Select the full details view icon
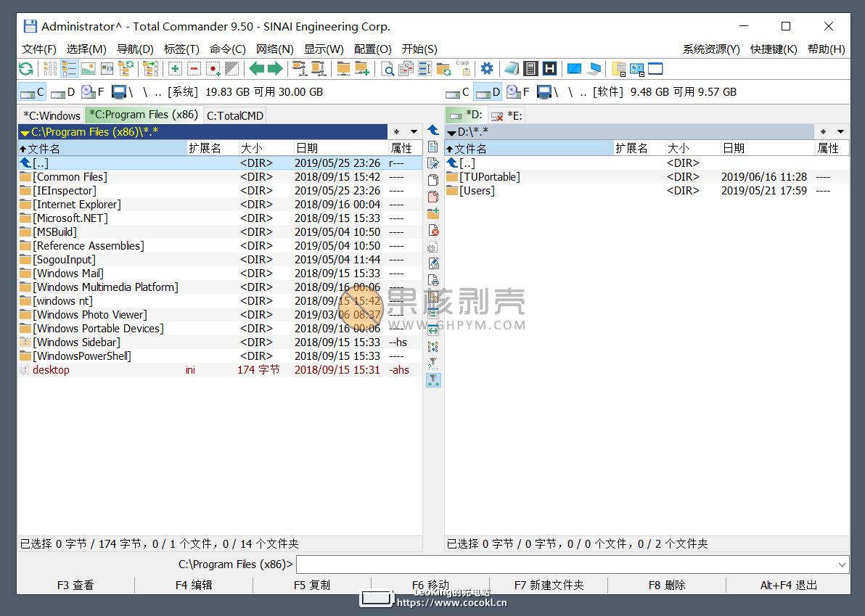This screenshot has width=865, height=616. click(x=70, y=69)
